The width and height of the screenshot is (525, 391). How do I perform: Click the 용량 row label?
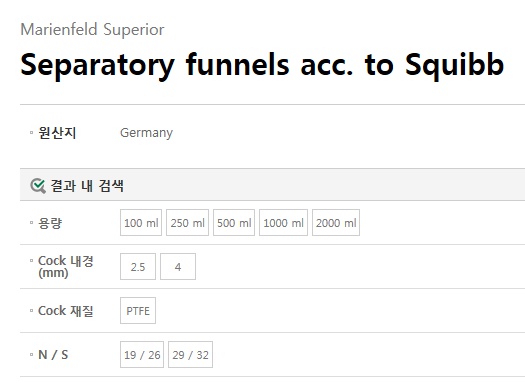pos(50,223)
